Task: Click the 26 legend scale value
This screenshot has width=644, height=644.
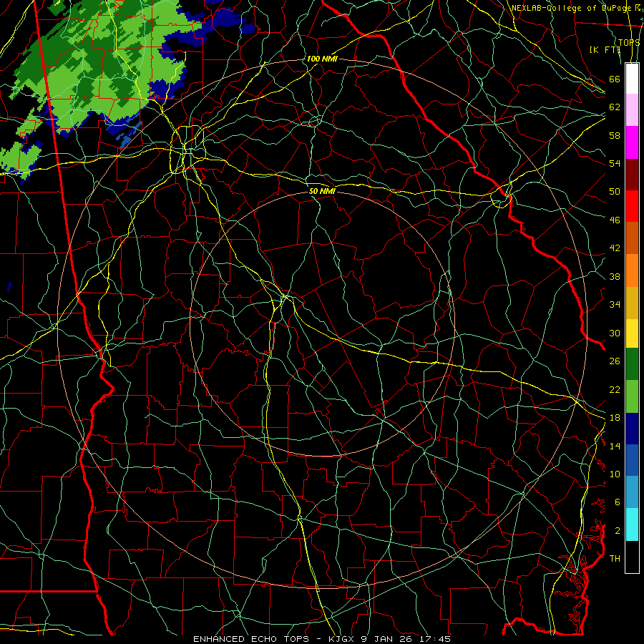Action: [615, 361]
